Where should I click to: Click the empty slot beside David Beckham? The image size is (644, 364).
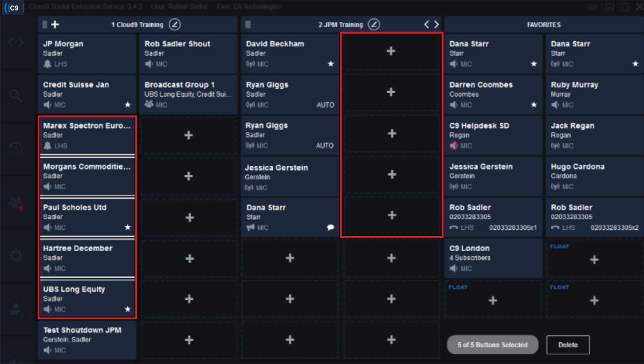click(391, 51)
